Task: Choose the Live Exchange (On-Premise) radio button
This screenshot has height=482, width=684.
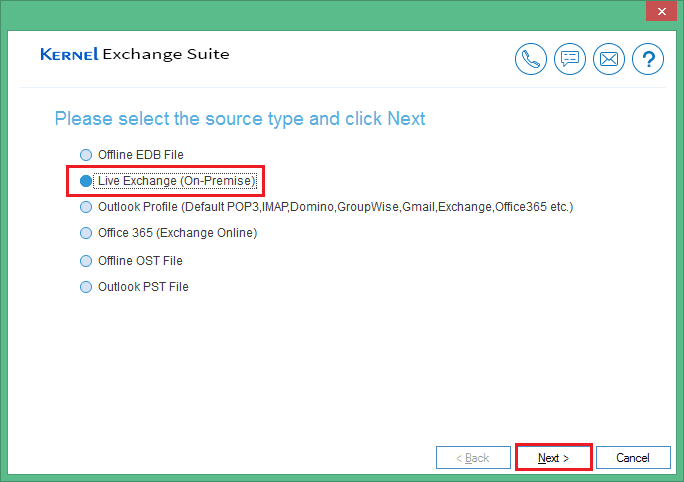Action: pyautogui.click(x=85, y=181)
